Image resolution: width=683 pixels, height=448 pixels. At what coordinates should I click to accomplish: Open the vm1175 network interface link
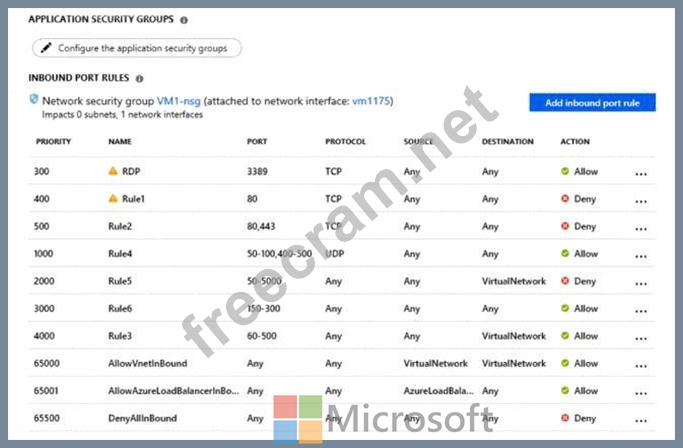[373, 101]
